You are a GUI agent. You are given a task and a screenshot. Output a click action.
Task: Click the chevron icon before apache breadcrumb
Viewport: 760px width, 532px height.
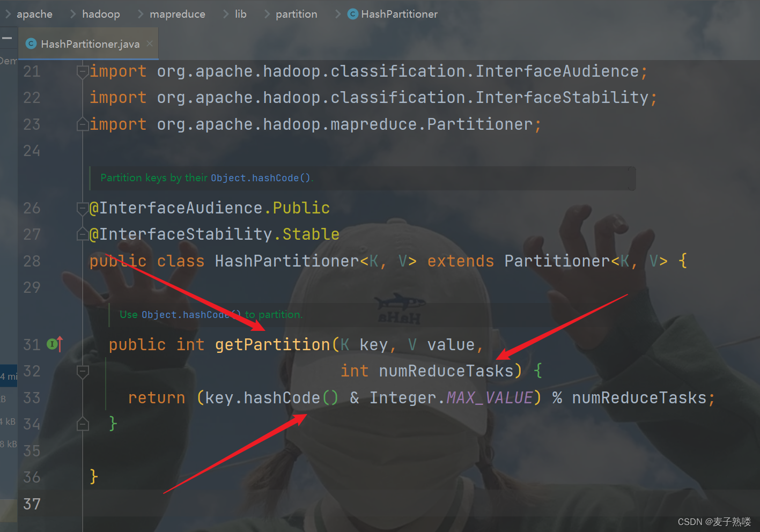point(9,14)
